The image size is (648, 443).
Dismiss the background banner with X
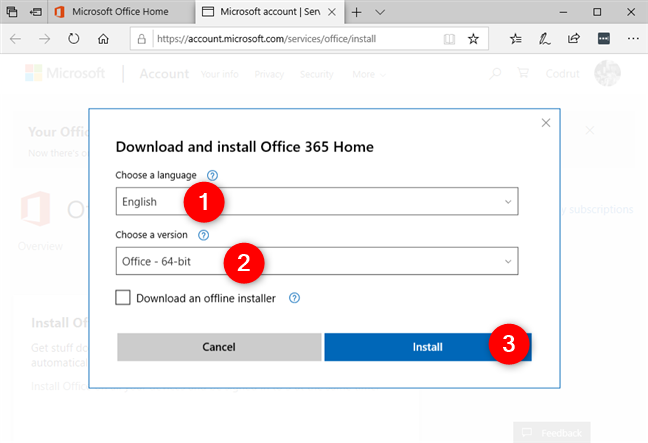click(x=590, y=131)
